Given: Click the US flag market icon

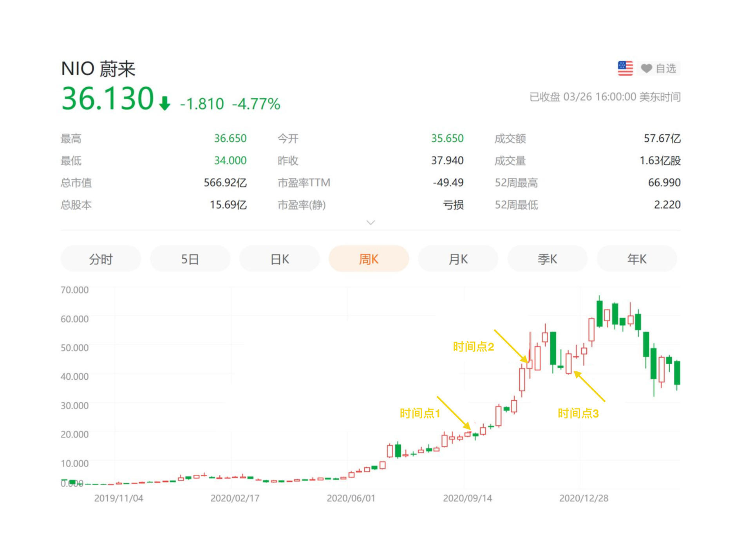Looking at the screenshot, I should (624, 68).
